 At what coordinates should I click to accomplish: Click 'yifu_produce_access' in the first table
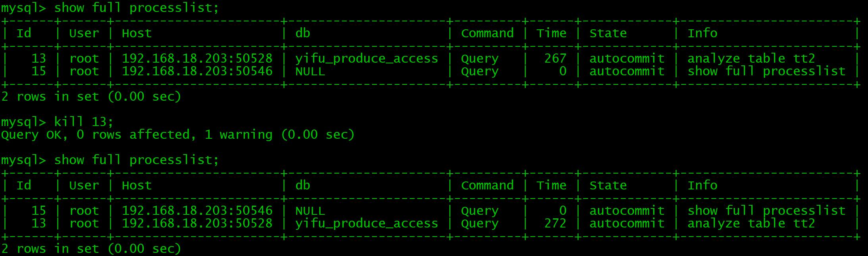pyautogui.click(x=366, y=59)
